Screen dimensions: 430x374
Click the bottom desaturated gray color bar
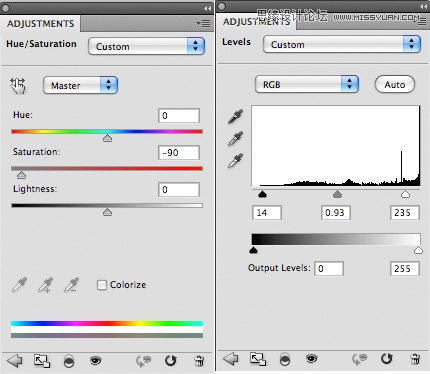pos(107,335)
